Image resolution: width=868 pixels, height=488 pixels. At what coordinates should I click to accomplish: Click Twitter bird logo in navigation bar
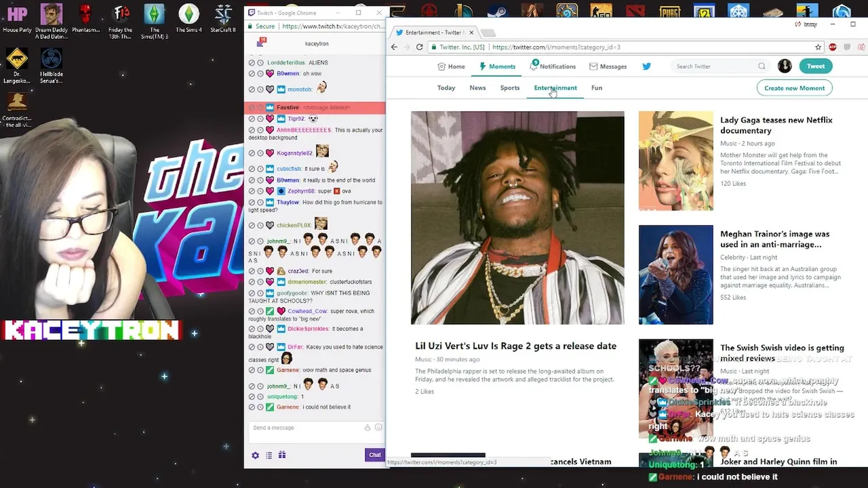[x=647, y=66]
